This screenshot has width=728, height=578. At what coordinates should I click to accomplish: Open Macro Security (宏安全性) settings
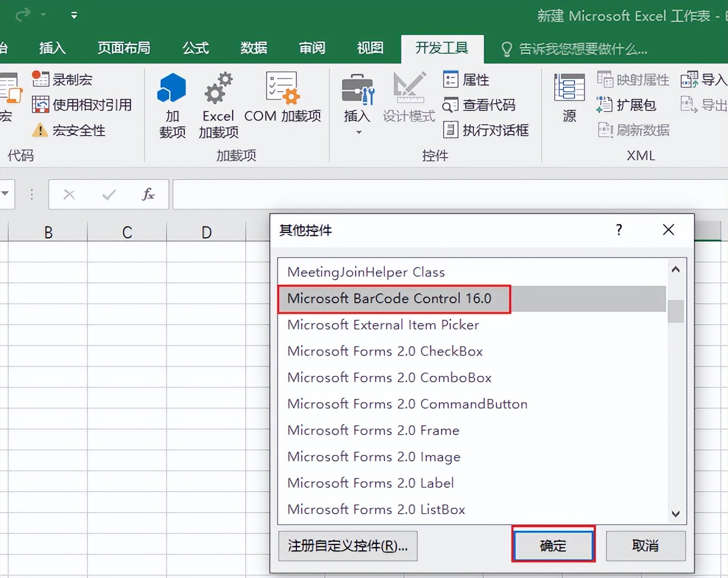coord(68,130)
